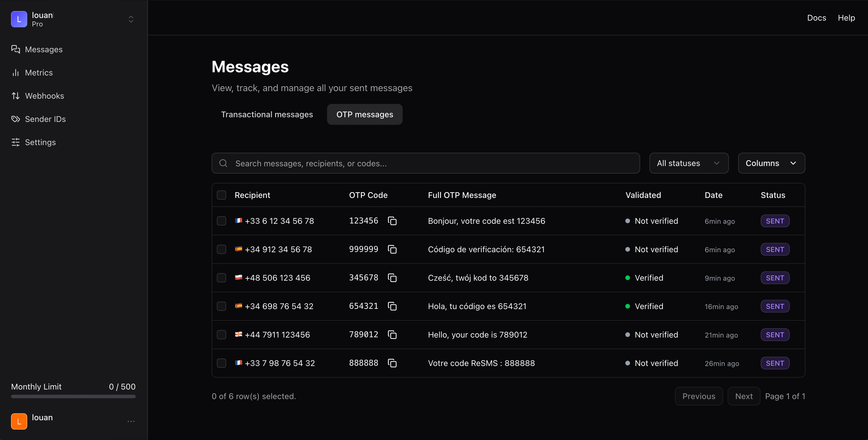Viewport: 868px width, 440px height.
Task: Click the purple L workspace avatar
Action: pyautogui.click(x=19, y=19)
